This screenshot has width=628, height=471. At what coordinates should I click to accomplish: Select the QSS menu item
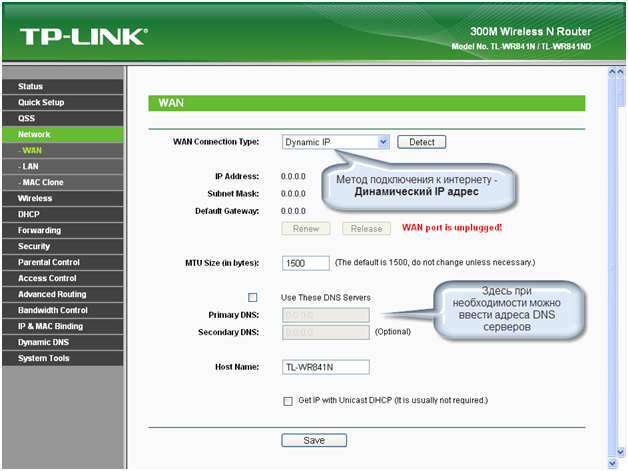62,119
